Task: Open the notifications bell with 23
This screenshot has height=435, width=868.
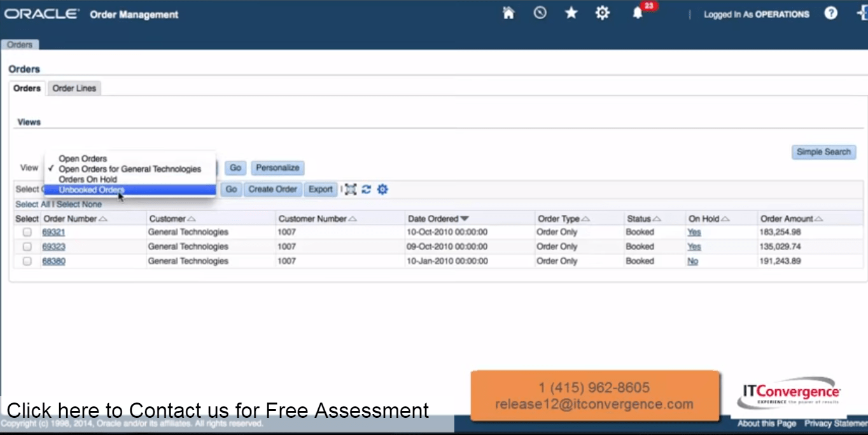Action: point(638,12)
